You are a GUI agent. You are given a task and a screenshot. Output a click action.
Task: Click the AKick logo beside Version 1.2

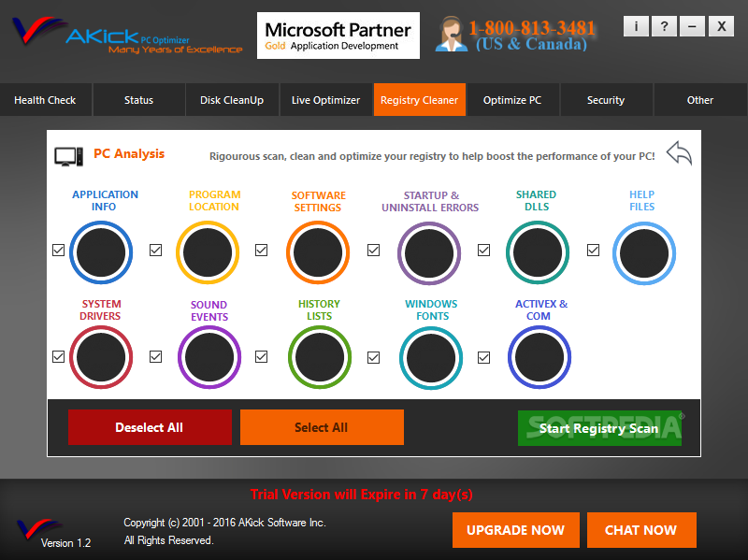[39, 529]
